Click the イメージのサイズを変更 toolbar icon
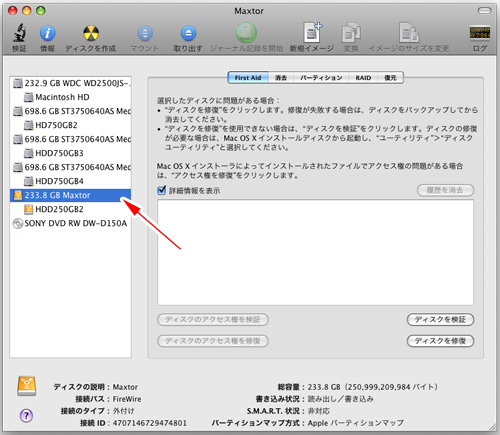The height and width of the screenshot is (435, 500). tap(409, 33)
